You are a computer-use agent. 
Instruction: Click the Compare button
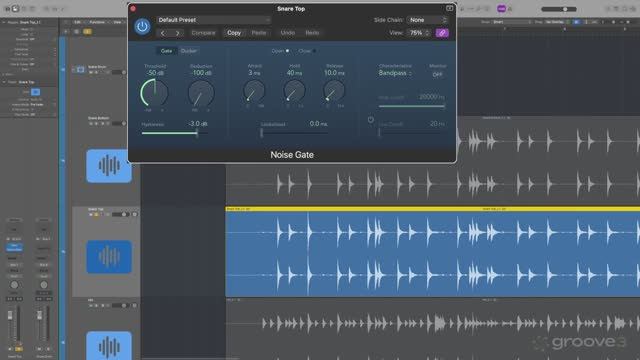203,33
